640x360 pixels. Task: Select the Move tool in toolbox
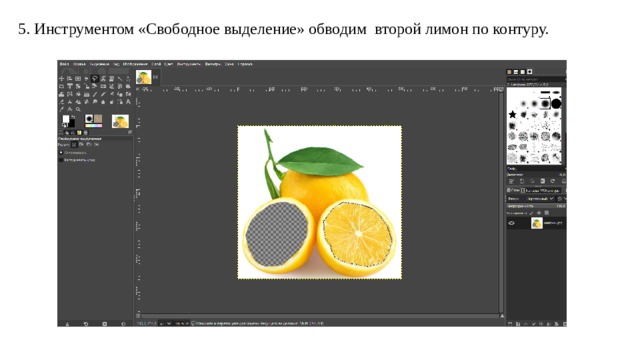61,78
